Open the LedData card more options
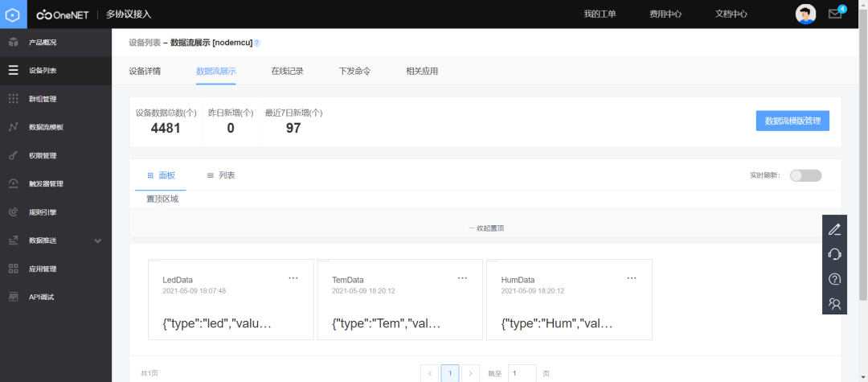 pos(293,278)
